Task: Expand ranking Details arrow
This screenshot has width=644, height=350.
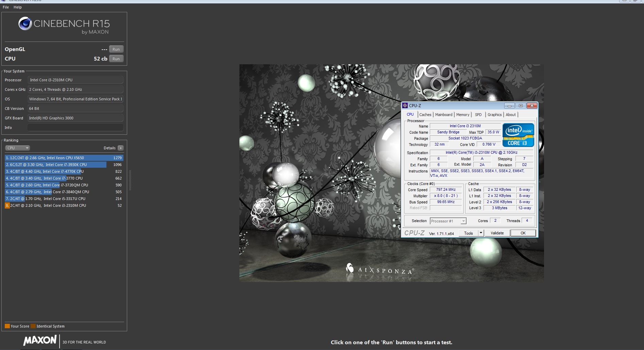Action: [121, 148]
